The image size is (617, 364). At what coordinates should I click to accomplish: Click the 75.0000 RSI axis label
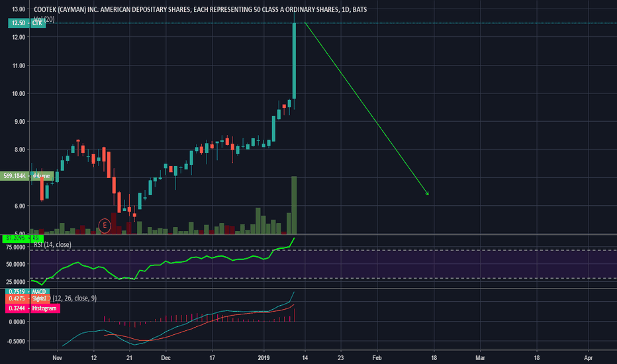[x=15, y=247]
